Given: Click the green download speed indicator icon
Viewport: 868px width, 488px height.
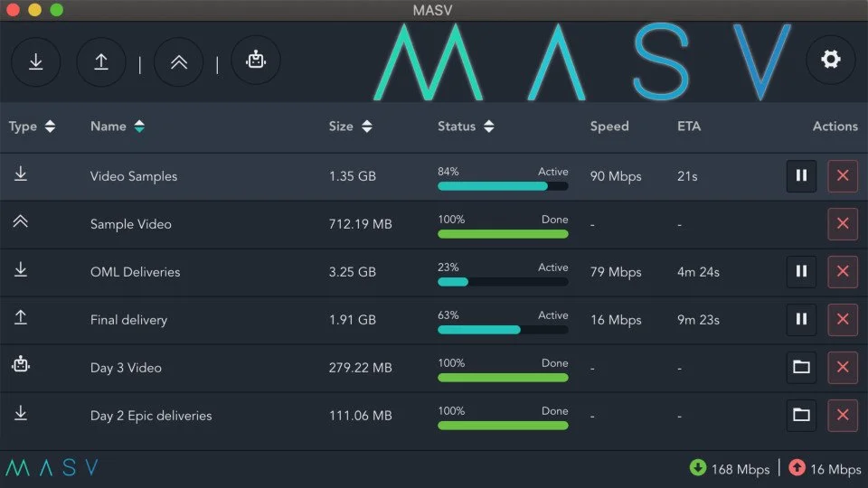Looking at the screenshot, I should pos(697,467).
